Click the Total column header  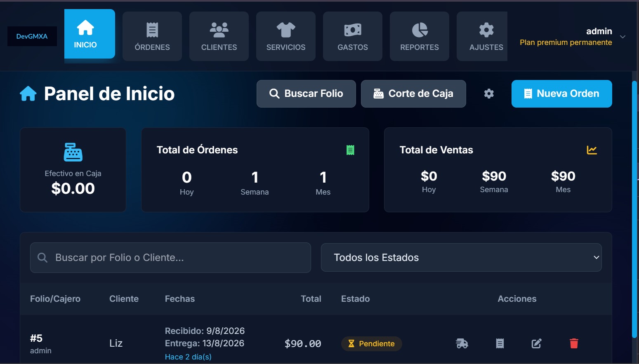pyautogui.click(x=311, y=299)
